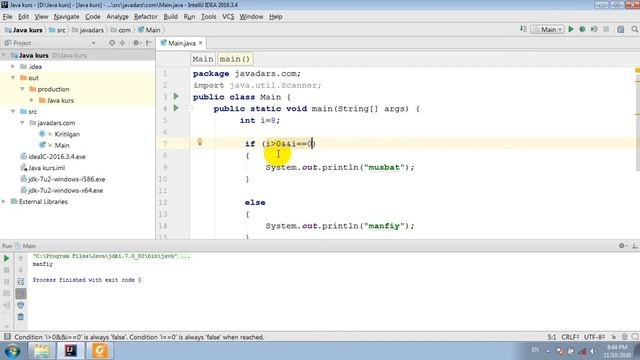Viewport: 640px width, 360px height.
Task: Click Print icon in Run console
Action: 20,305
